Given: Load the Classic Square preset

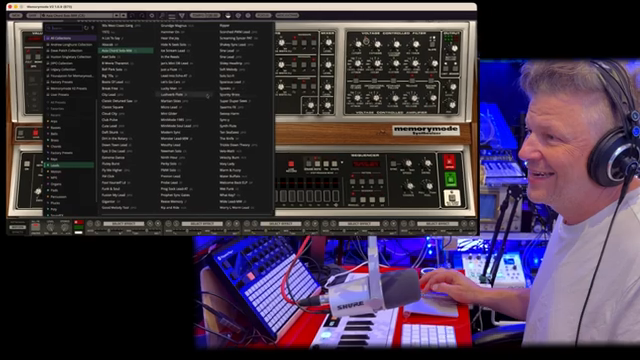Looking at the screenshot, I should pos(112,107).
